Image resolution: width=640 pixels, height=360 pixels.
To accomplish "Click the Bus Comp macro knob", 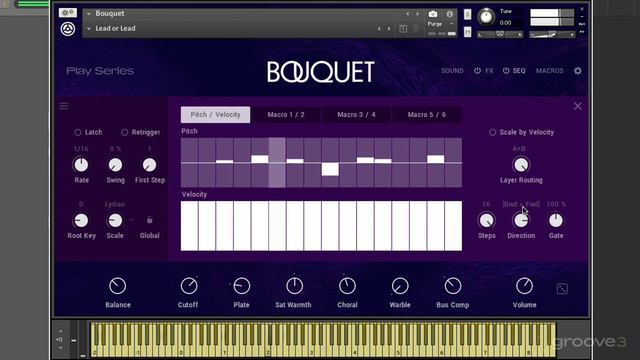I will (453, 286).
